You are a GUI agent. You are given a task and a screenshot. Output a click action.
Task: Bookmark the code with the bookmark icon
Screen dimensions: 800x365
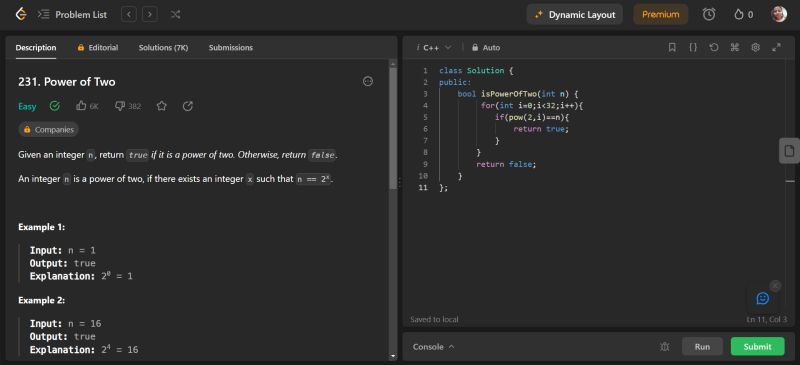coord(672,47)
